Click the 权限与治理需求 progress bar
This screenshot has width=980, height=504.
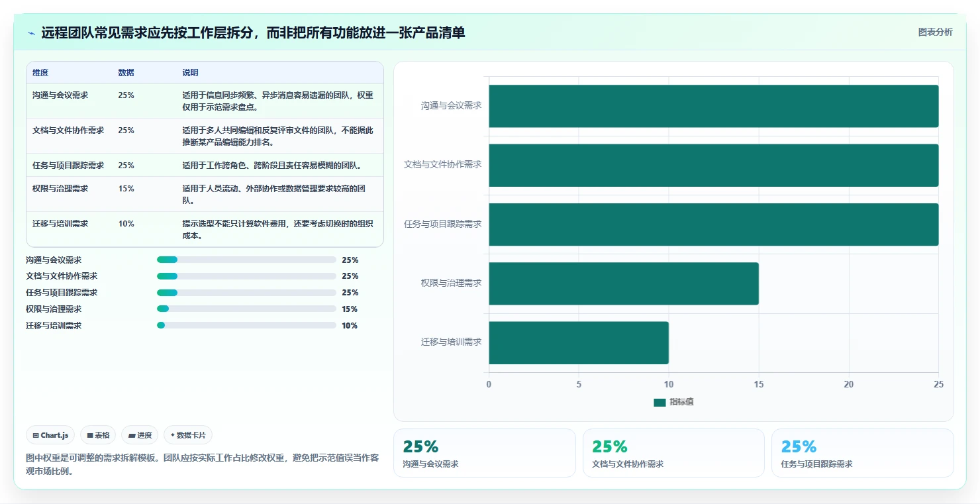(246, 309)
